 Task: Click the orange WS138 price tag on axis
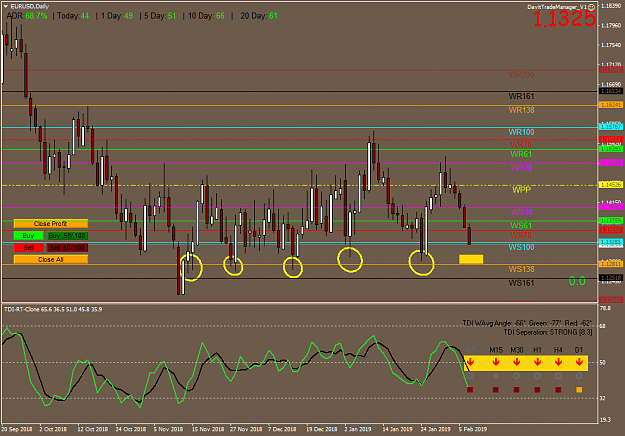point(611,264)
